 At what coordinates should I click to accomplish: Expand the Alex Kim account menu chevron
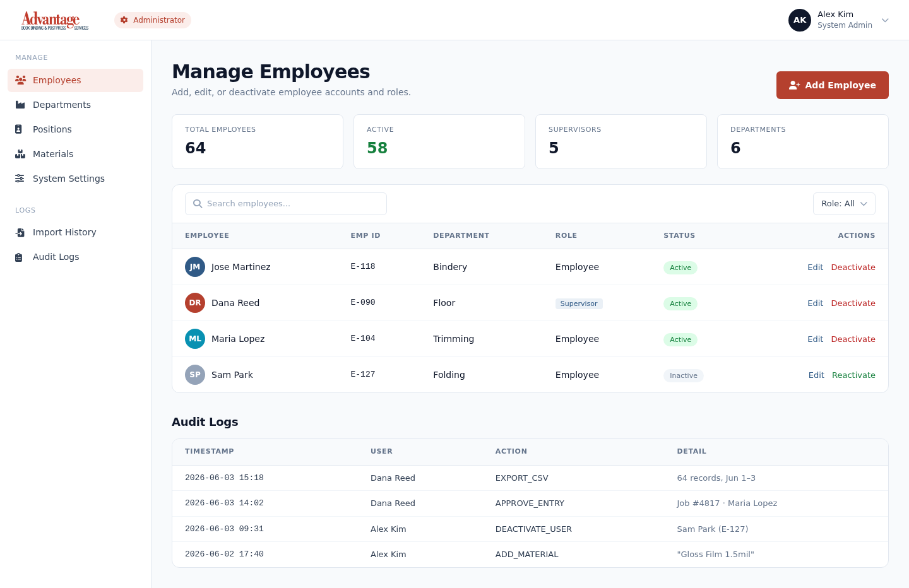click(885, 20)
